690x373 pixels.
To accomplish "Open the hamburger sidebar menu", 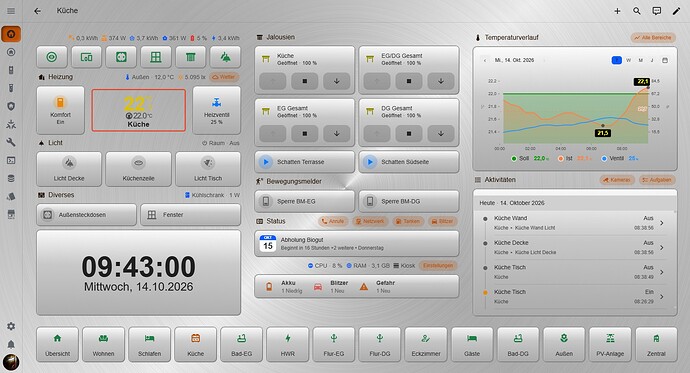I will tap(11, 11).
